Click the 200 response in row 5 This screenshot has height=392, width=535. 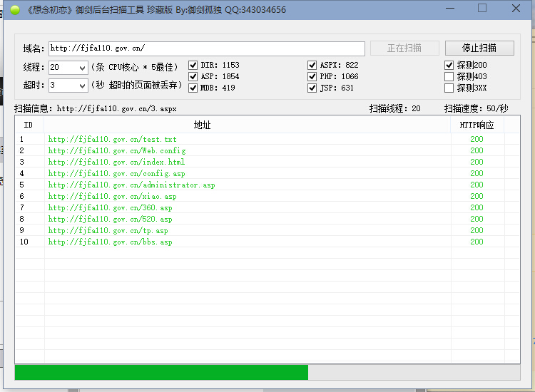point(477,185)
